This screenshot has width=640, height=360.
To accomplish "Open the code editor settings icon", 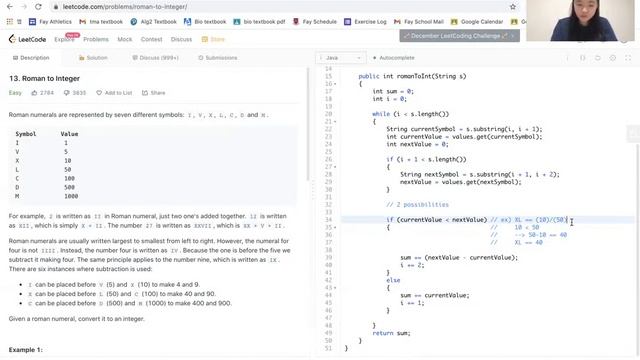I will pyautogui.click(x=613, y=58).
